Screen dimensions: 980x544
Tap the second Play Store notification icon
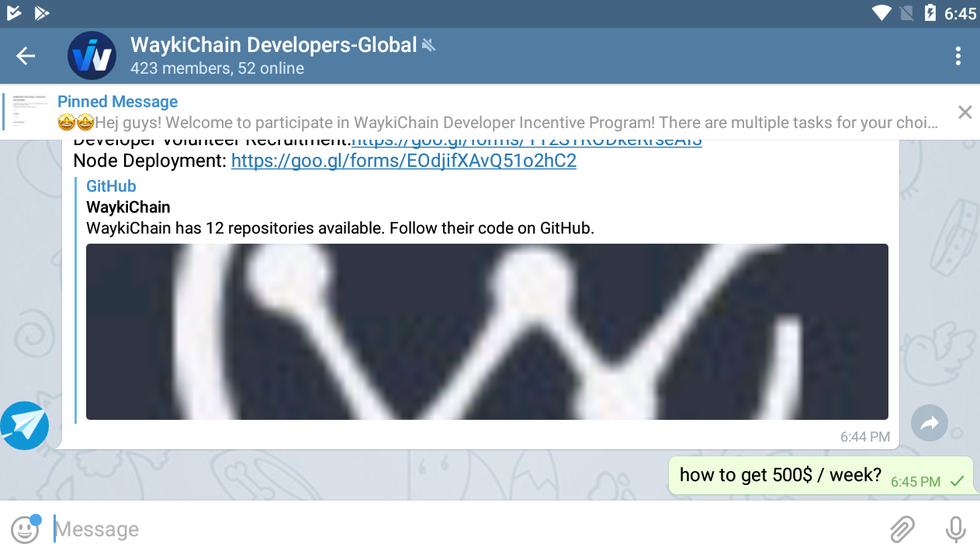[42, 12]
